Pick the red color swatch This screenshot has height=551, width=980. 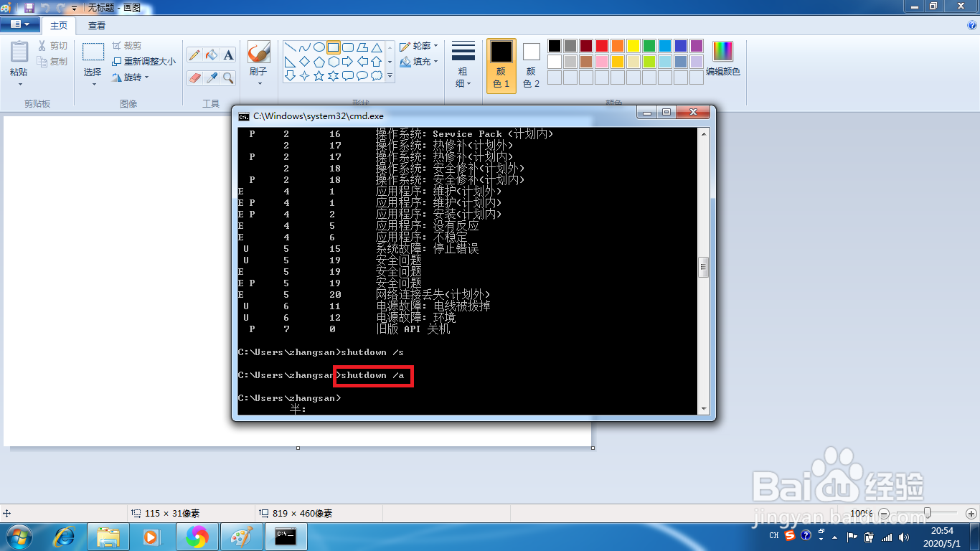[x=602, y=46]
